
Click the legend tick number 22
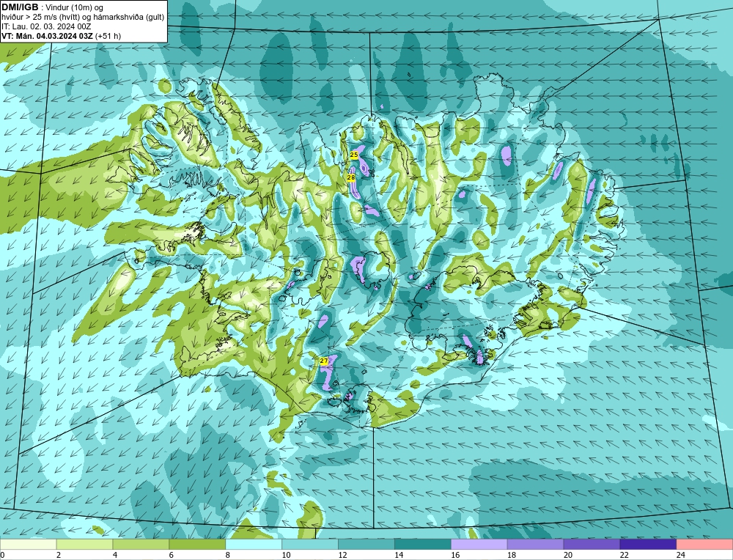(625, 555)
